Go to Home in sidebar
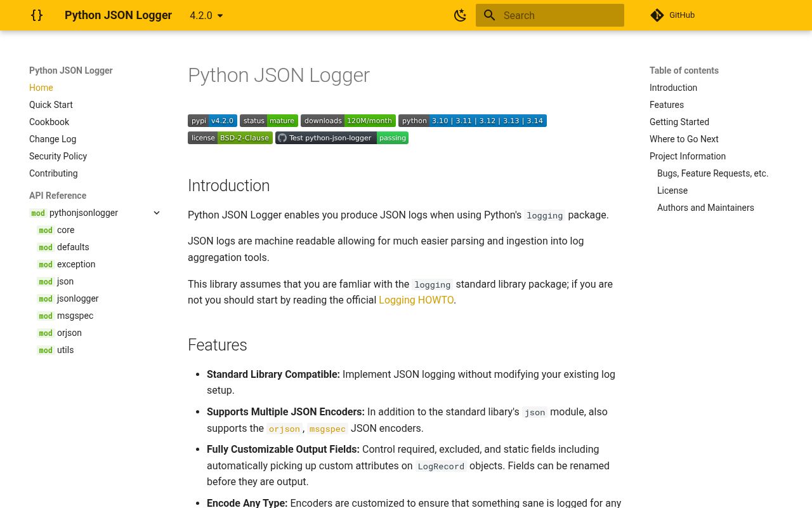Image resolution: width=812 pixels, height=508 pixels. tap(41, 88)
